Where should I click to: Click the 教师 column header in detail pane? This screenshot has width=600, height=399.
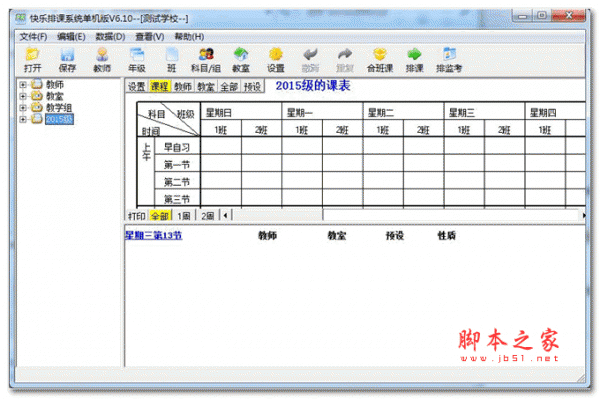[x=267, y=235]
